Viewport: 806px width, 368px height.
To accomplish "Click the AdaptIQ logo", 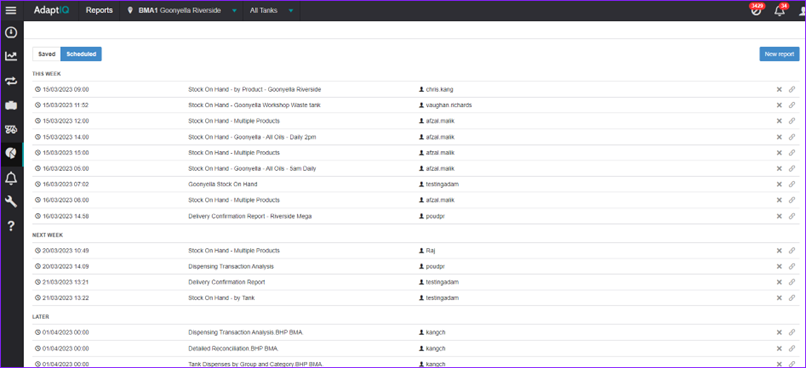I will [x=51, y=10].
